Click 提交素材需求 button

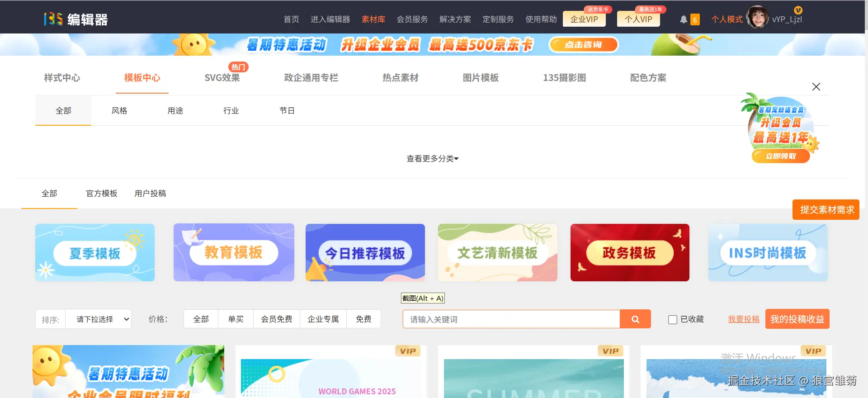coord(826,210)
